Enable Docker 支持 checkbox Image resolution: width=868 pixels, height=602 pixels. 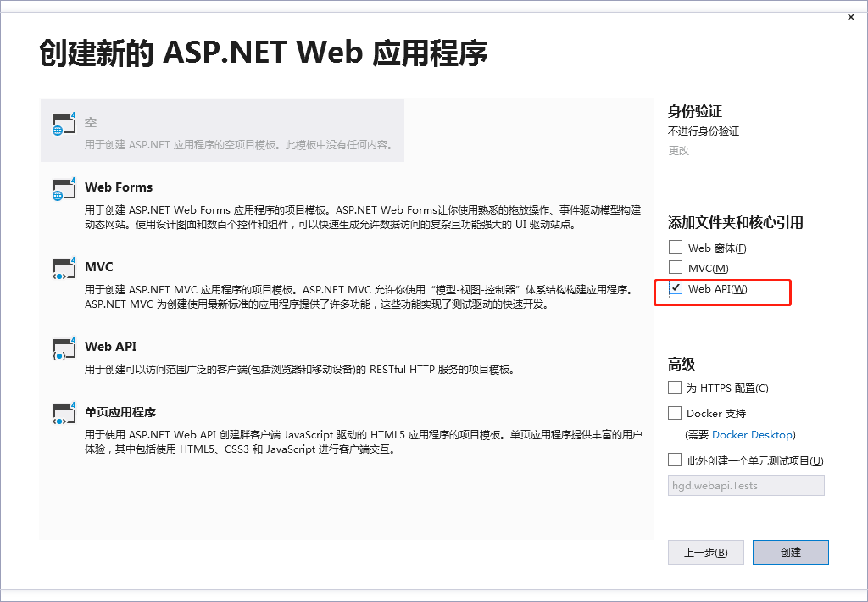point(673,412)
